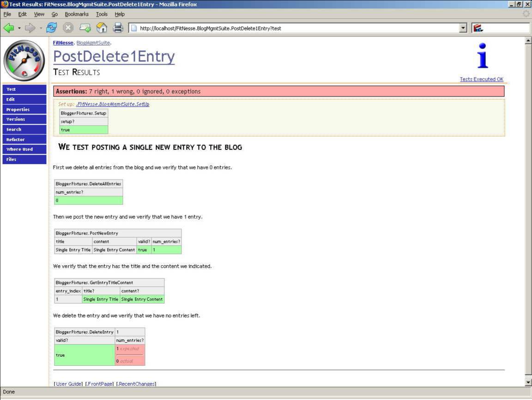Click the Forward arrow icon

(x=30, y=28)
